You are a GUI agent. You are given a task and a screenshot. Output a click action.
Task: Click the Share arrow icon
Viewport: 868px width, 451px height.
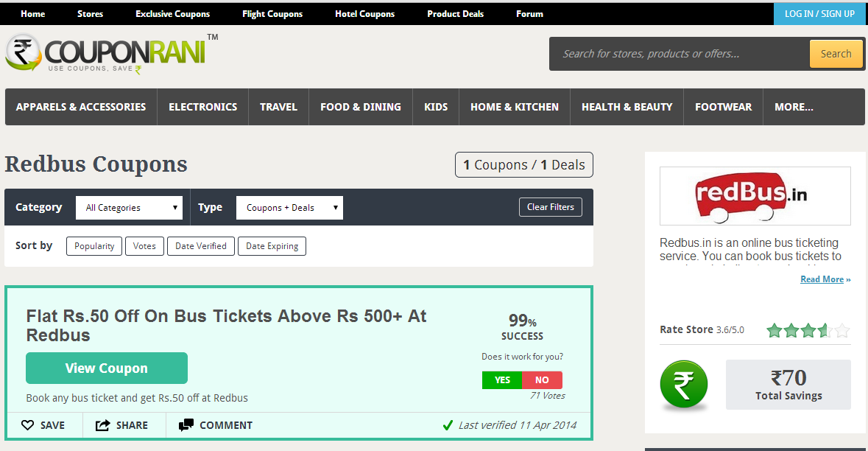click(x=102, y=425)
